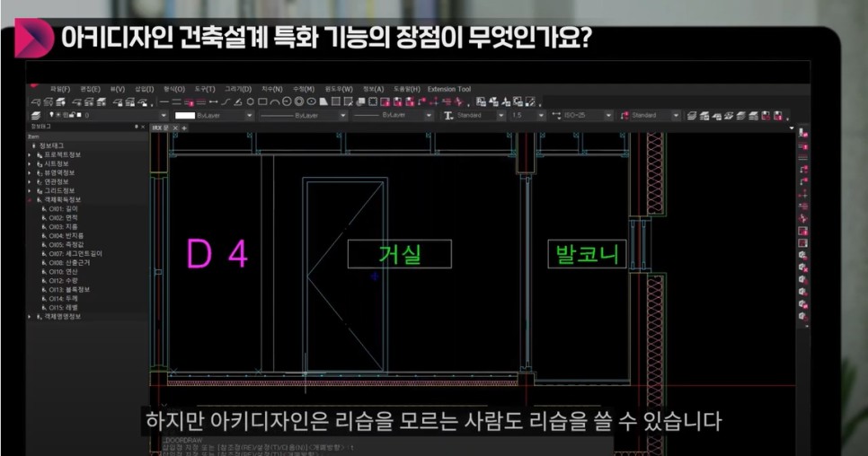Click the 발코니 room label in drawing
Image resolution: width=868 pixels, height=456 pixels.
click(587, 254)
